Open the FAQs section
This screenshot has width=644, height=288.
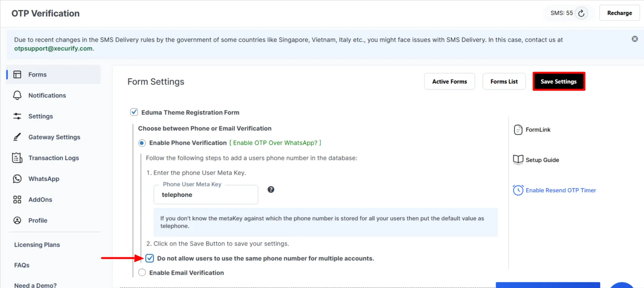point(21,265)
